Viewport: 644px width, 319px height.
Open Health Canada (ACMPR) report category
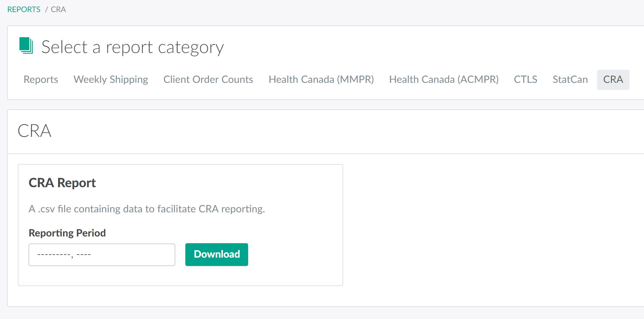coord(444,79)
